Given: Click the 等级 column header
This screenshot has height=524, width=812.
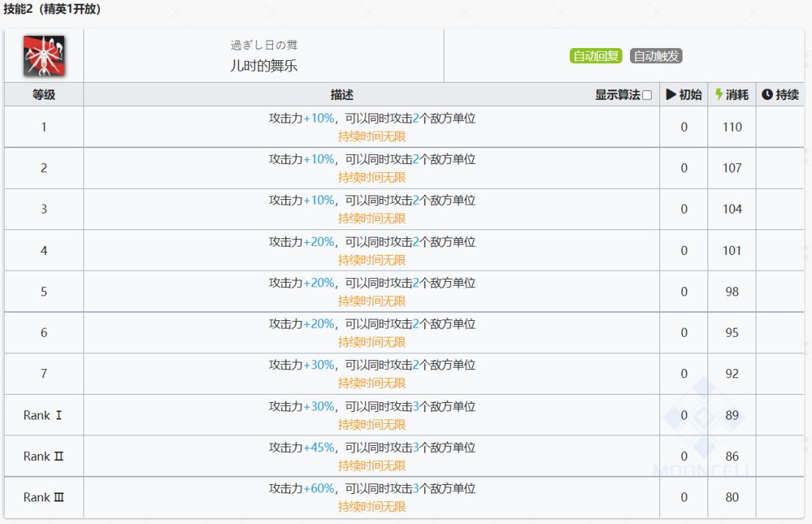Looking at the screenshot, I should click(x=44, y=95).
